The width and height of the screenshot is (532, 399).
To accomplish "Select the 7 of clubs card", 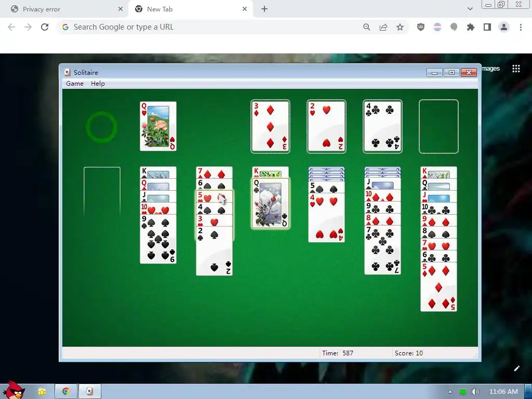I will coord(382,250).
